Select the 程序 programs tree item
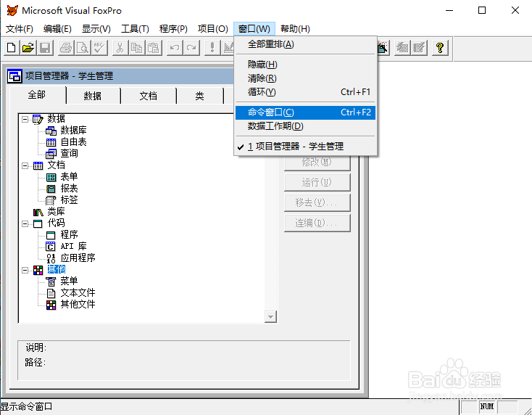The height and width of the screenshot is (415, 532). coord(69,234)
